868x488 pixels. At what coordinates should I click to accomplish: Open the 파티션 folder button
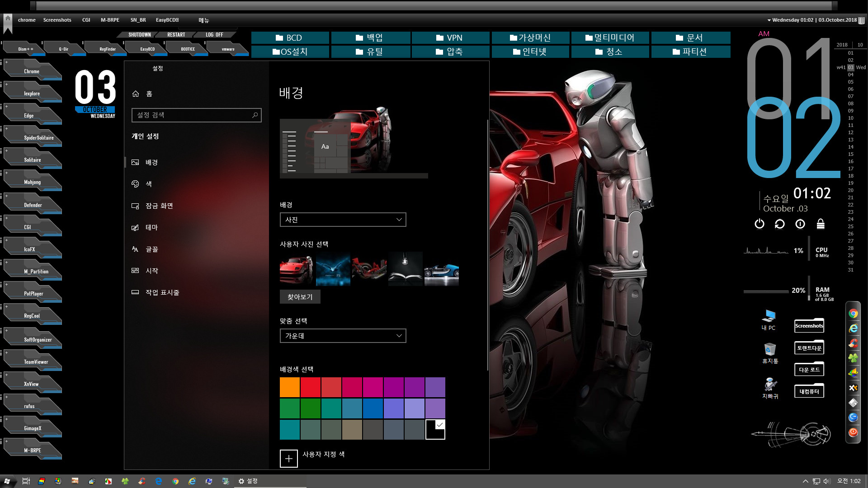click(x=691, y=52)
